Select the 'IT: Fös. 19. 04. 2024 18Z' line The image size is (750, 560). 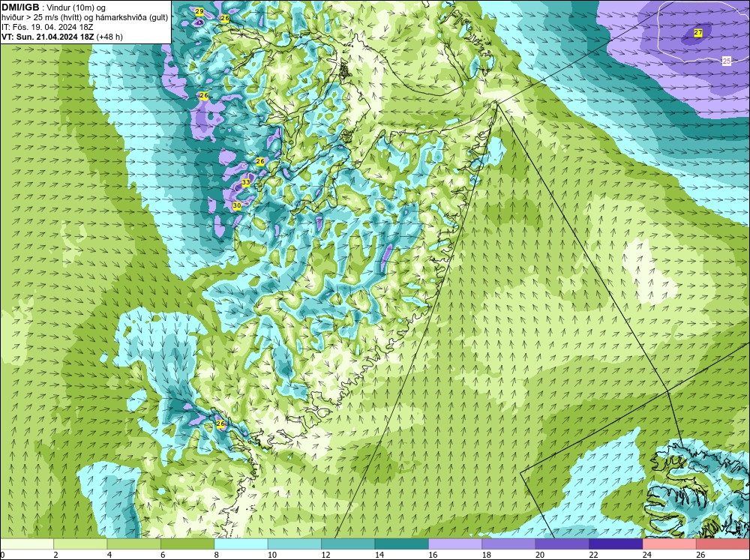(47, 27)
